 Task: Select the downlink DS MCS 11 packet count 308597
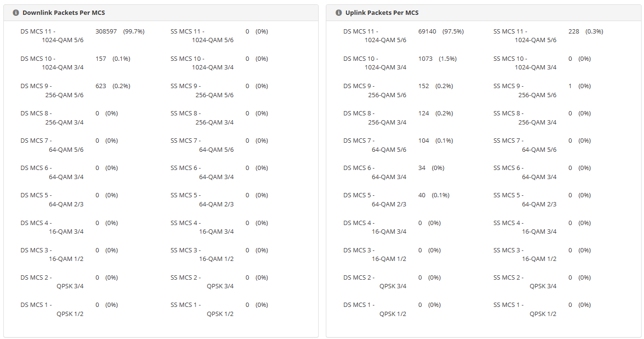coord(106,32)
